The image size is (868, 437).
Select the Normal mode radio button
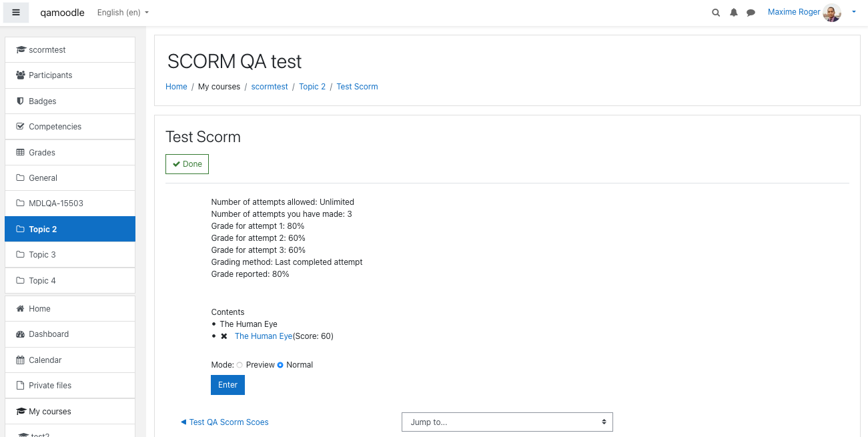pos(280,365)
